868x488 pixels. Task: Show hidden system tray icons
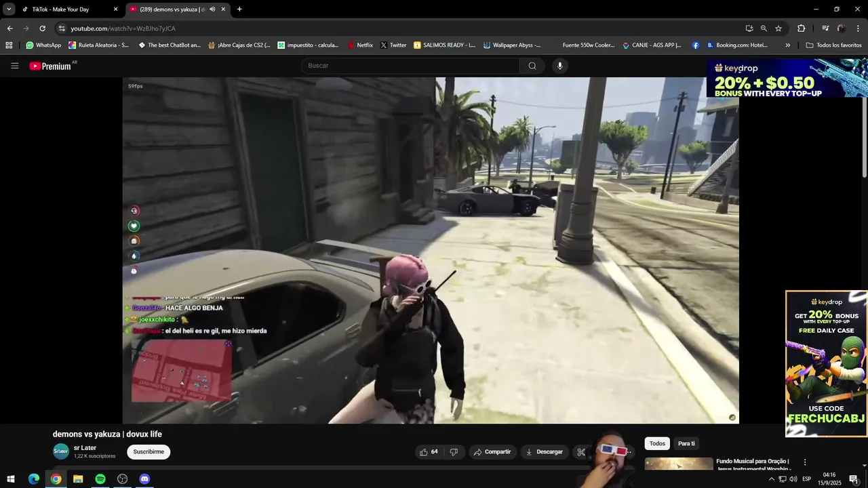771,479
